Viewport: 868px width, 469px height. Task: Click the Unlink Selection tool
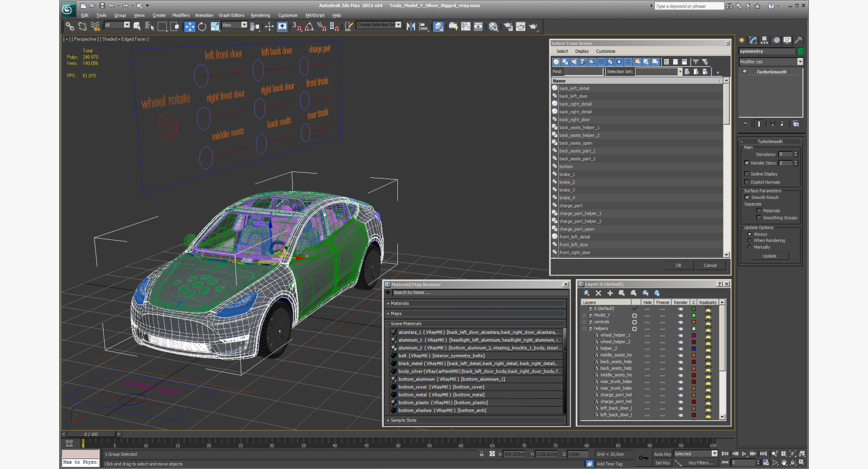[82, 26]
